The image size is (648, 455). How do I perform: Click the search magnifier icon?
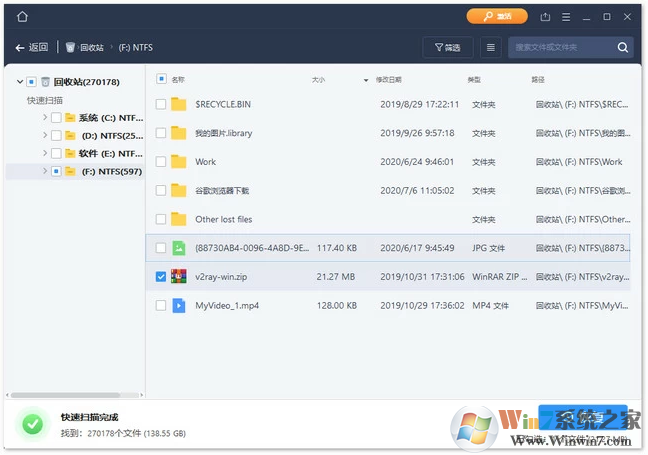pyautogui.click(x=623, y=47)
